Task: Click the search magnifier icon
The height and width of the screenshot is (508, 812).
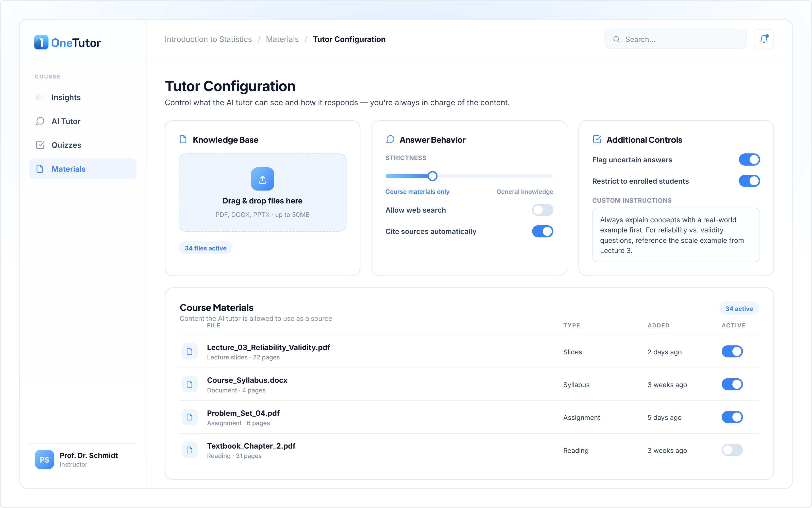Action: point(616,39)
